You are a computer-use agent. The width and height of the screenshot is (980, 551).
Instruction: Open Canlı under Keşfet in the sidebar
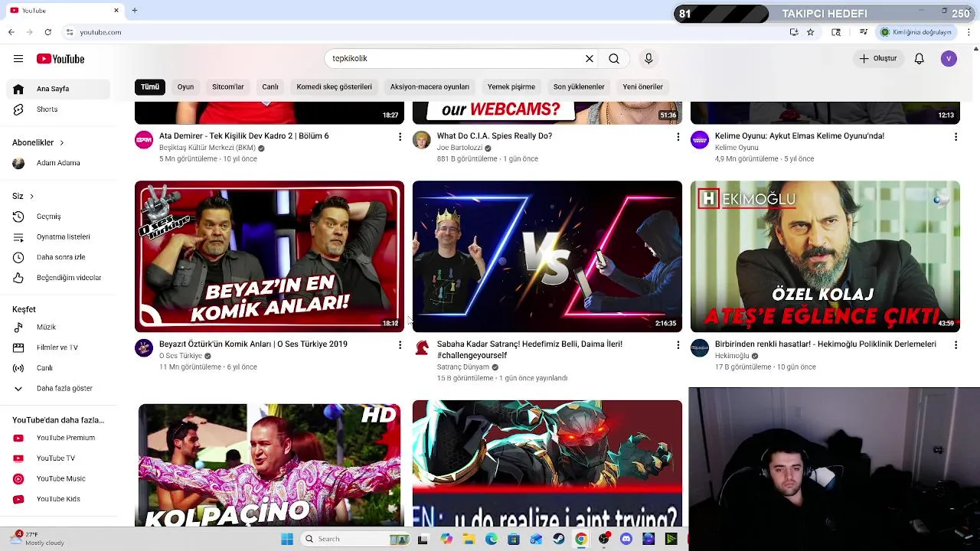tap(60, 368)
